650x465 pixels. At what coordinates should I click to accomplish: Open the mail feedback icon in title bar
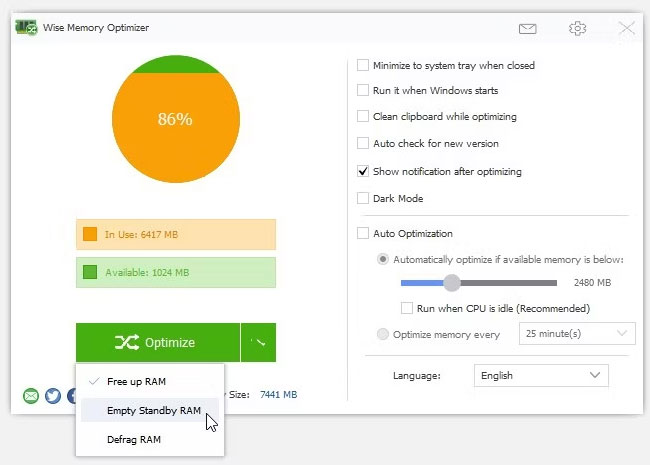[x=527, y=29]
